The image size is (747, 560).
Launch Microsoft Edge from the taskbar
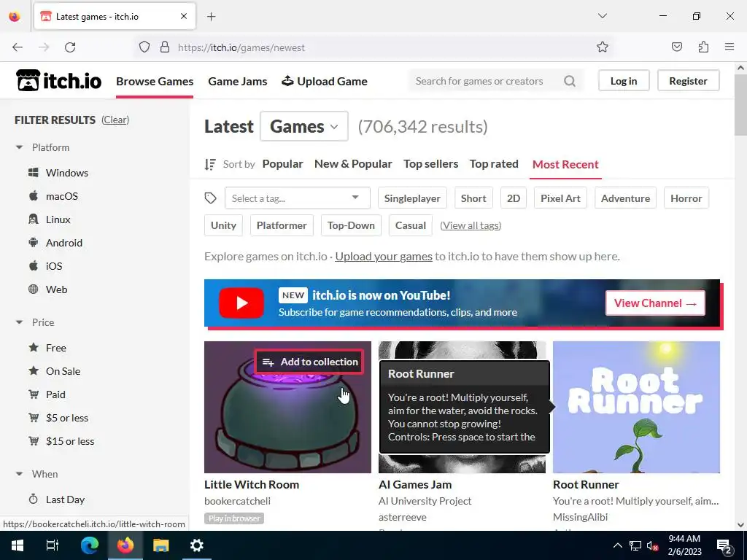(x=89, y=545)
